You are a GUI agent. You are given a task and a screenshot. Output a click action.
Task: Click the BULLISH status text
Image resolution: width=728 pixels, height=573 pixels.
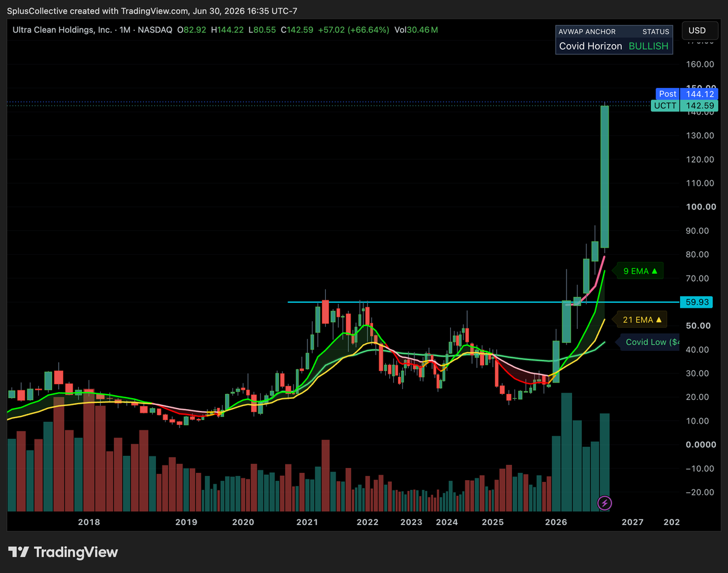(648, 46)
